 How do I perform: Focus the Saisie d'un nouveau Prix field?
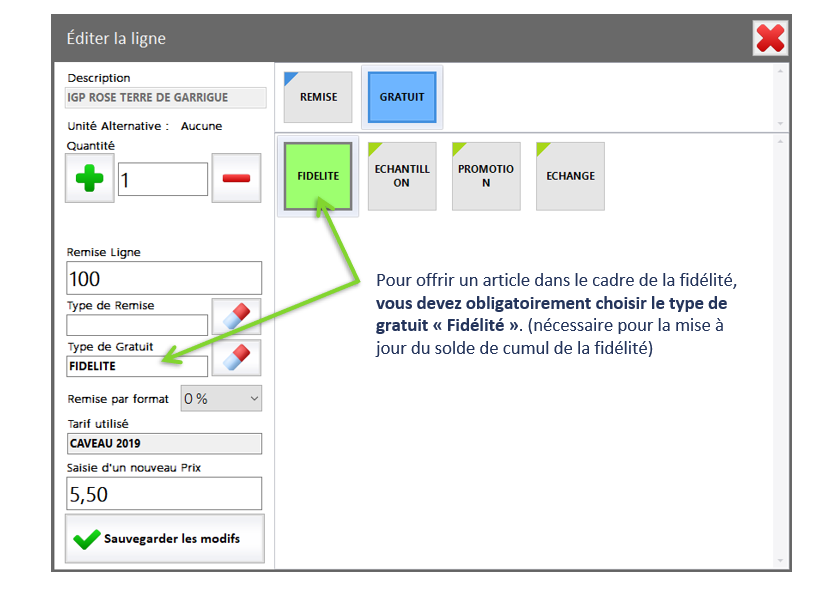click(164, 494)
